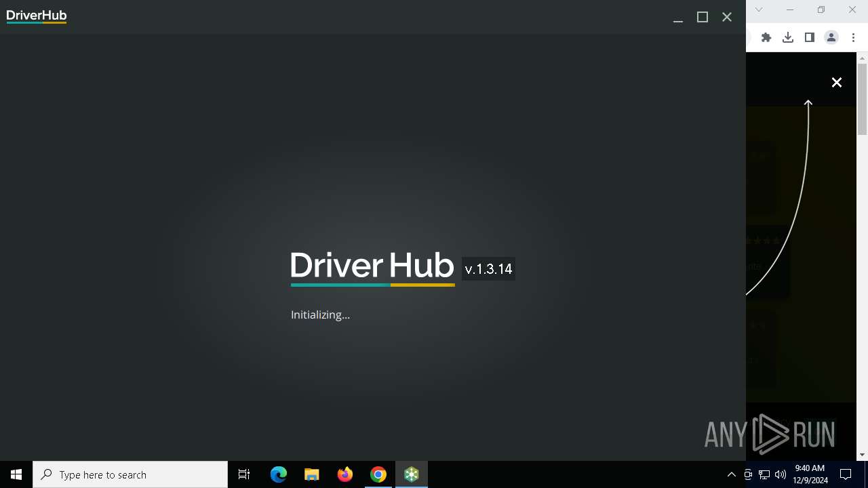
Task: Launch Microsoft Edge from taskbar
Action: pyautogui.click(x=279, y=474)
